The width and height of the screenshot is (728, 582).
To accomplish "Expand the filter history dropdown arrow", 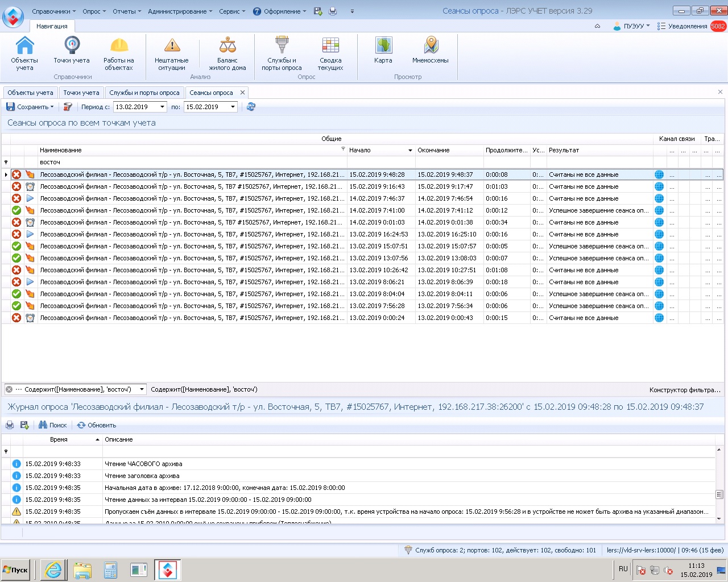I will coord(142,389).
